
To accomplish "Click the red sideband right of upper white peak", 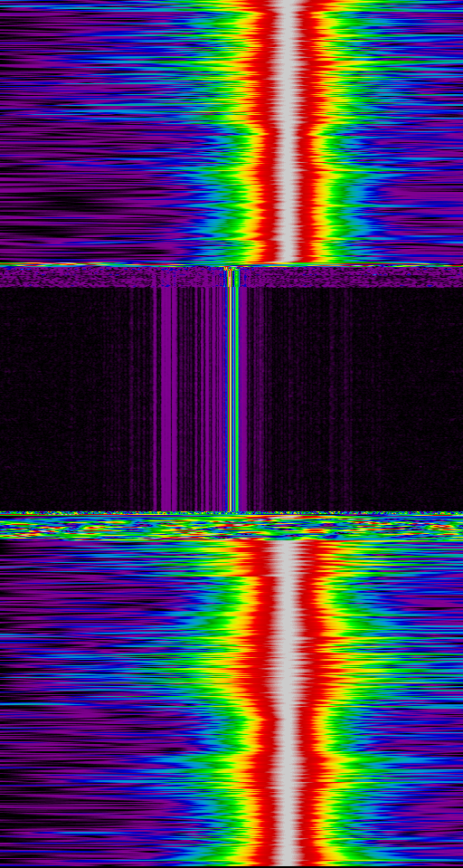I will pos(311,131).
